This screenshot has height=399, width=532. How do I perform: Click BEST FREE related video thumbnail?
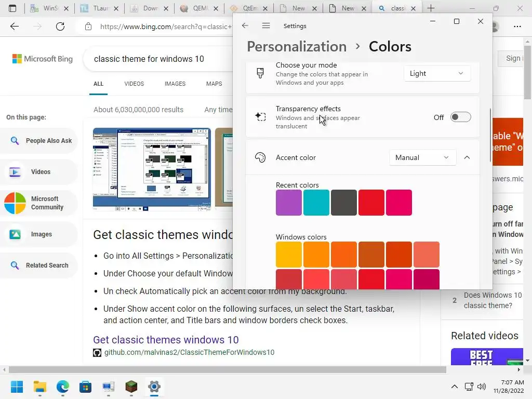487,356
